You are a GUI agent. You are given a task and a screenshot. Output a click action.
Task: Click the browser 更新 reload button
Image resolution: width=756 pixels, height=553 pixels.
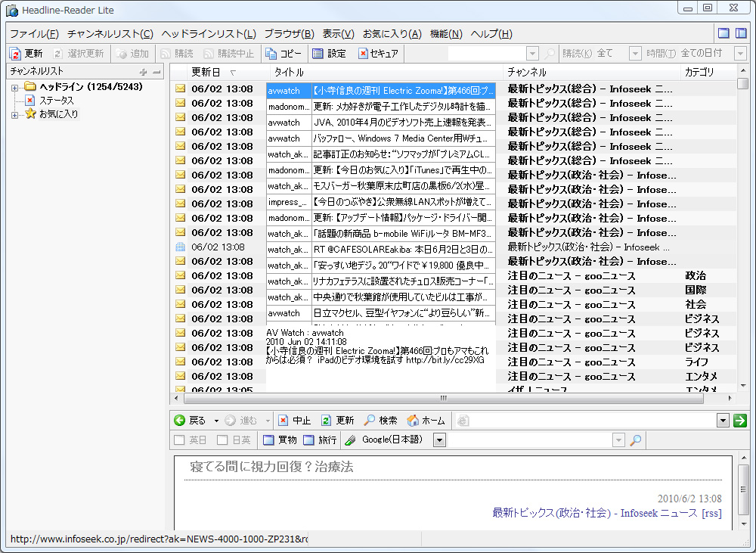(338, 421)
